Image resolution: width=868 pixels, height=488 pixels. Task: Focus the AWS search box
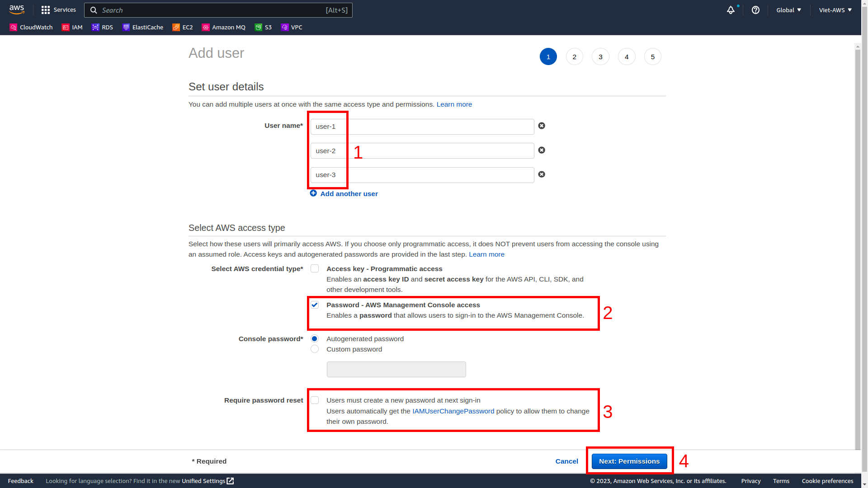pyautogui.click(x=218, y=10)
